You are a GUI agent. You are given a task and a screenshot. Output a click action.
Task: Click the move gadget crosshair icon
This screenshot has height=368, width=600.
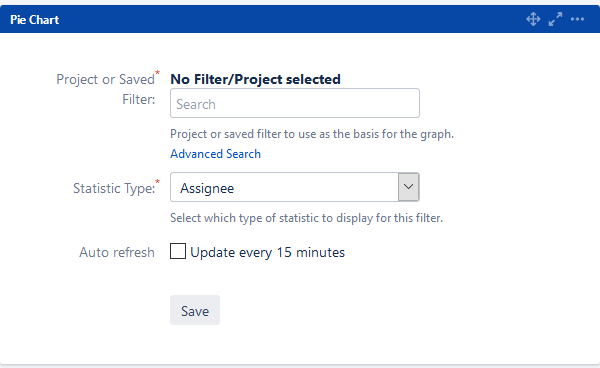(x=533, y=19)
